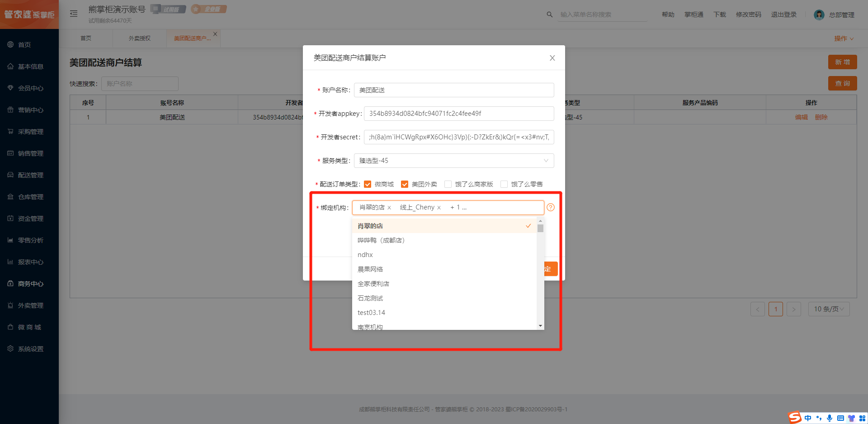Remove the 肖翠的店 tag from 绑定机构
The height and width of the screenshot is (424, 868).
coord(389,208)
